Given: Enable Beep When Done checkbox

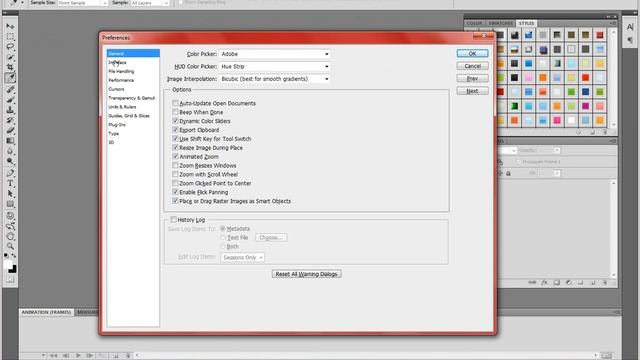Looking at the screenshot, I should 175,112.
